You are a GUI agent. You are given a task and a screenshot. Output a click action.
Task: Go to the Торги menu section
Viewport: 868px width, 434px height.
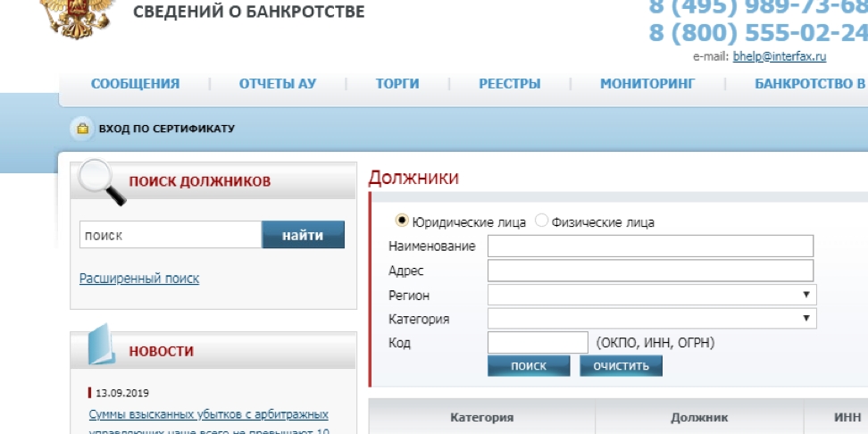point(397,84)
